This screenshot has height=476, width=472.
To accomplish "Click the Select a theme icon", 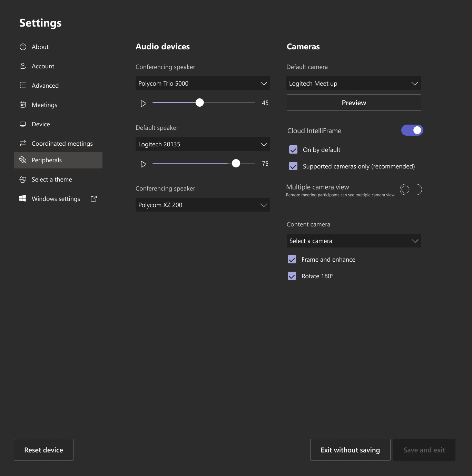I will click(23, 179).
